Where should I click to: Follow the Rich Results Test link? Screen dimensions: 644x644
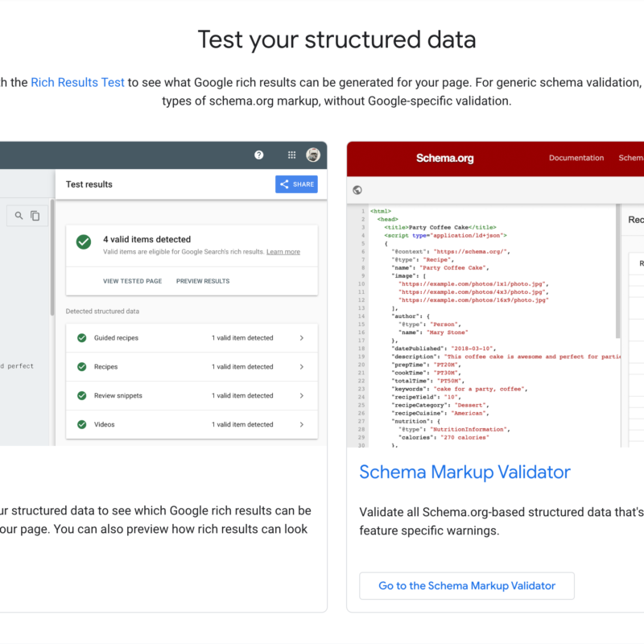coord(77,81)
